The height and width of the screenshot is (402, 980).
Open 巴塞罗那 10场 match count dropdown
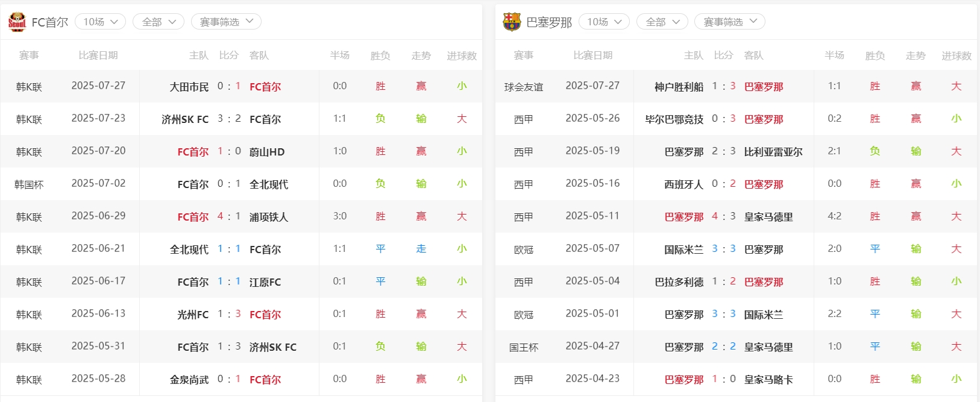click(604, 22)
